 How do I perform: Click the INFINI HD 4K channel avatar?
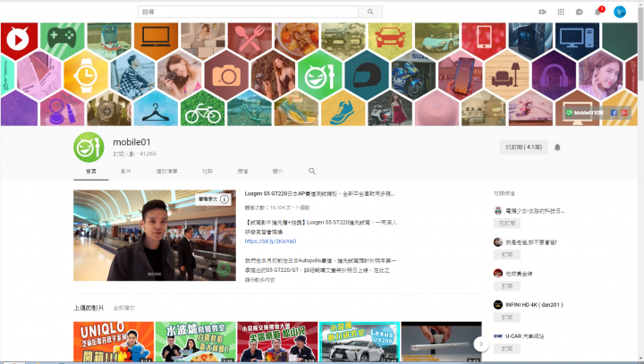coord(498,304)
